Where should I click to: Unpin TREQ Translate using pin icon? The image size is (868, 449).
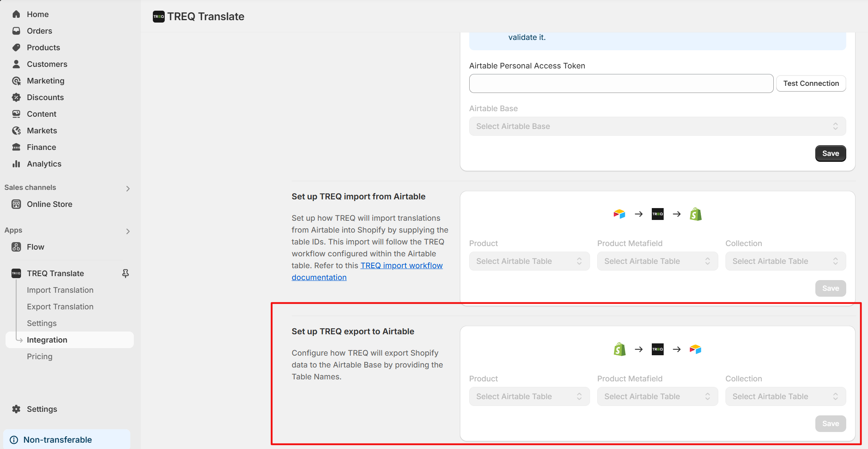pyautogui.click(x=126, y=273)
